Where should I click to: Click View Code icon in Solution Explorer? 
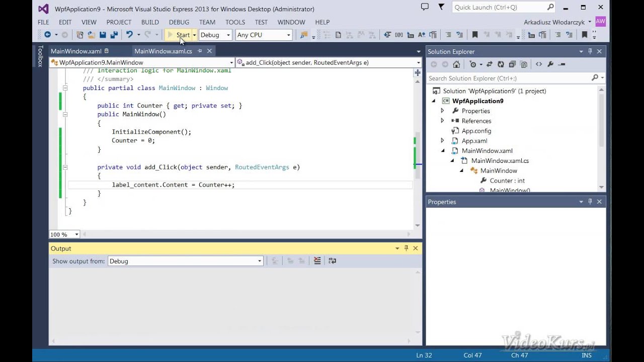pos(539,64)
